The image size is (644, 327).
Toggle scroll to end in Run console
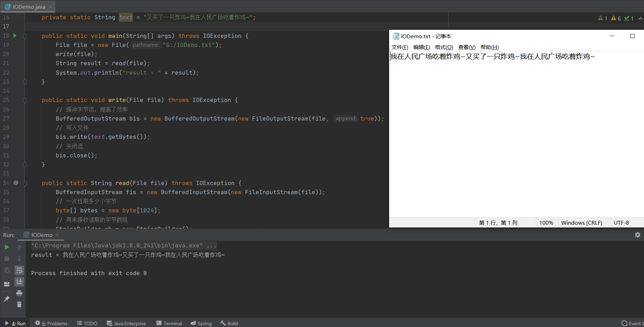pos(19,281)
